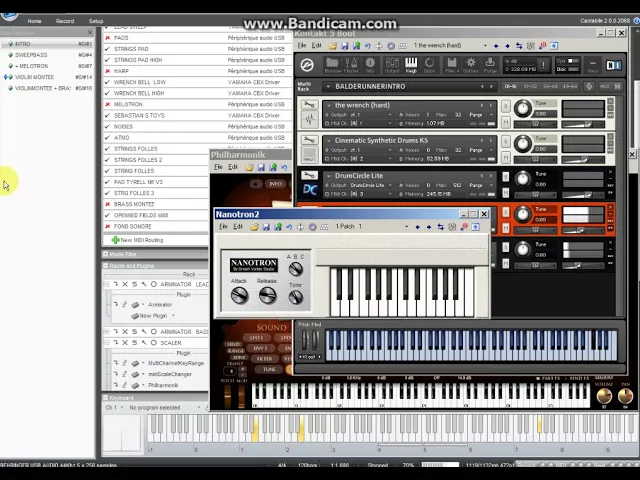Select Kontakt rack page 01-16

tap(511, 87)
